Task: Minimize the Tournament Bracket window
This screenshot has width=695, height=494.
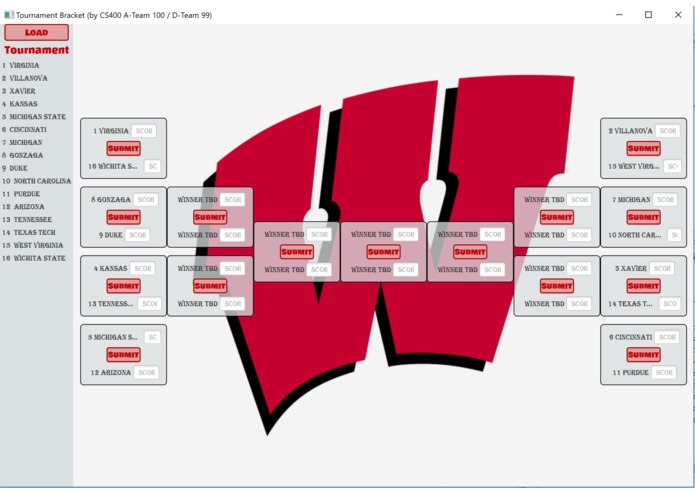Action: [x=619, y=15]
